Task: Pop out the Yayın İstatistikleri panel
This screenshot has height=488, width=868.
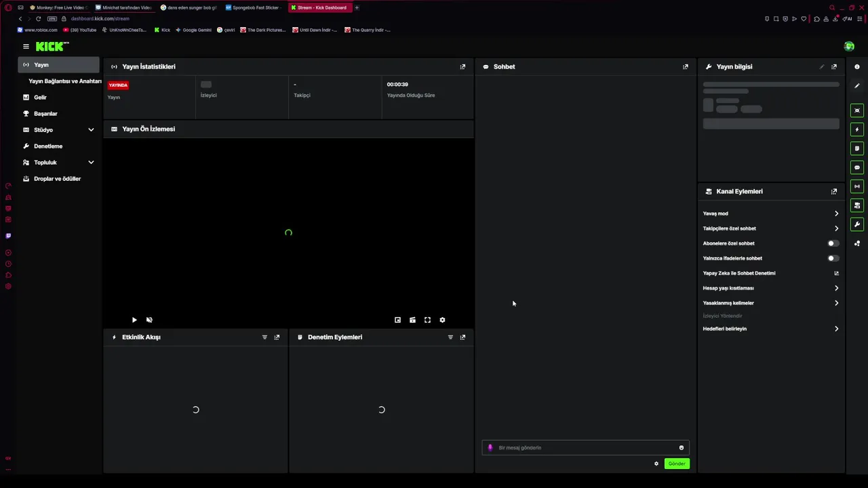Action: point(462,66)
